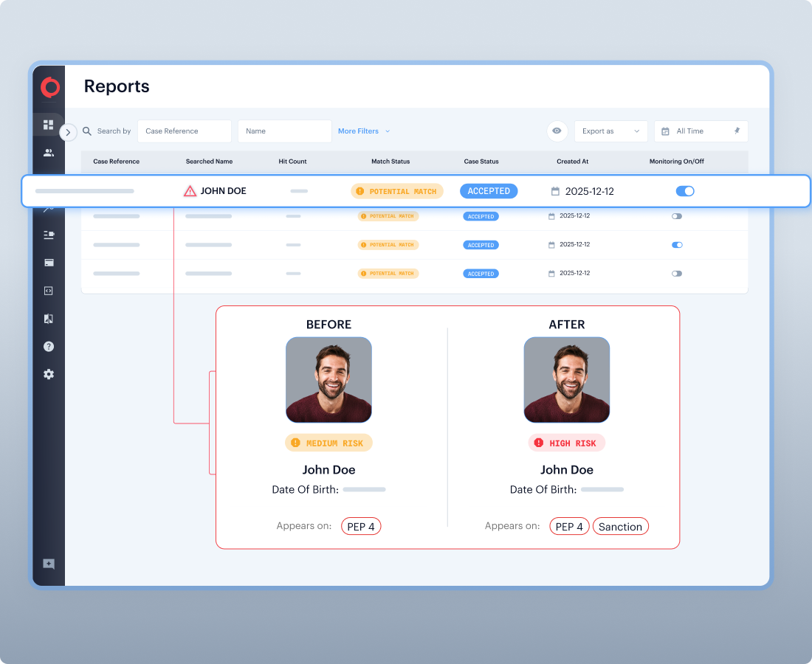This screenshot has height=664, width=812.
Task: Toggle monitoring switch in last table row
Action: coord(677,273)
